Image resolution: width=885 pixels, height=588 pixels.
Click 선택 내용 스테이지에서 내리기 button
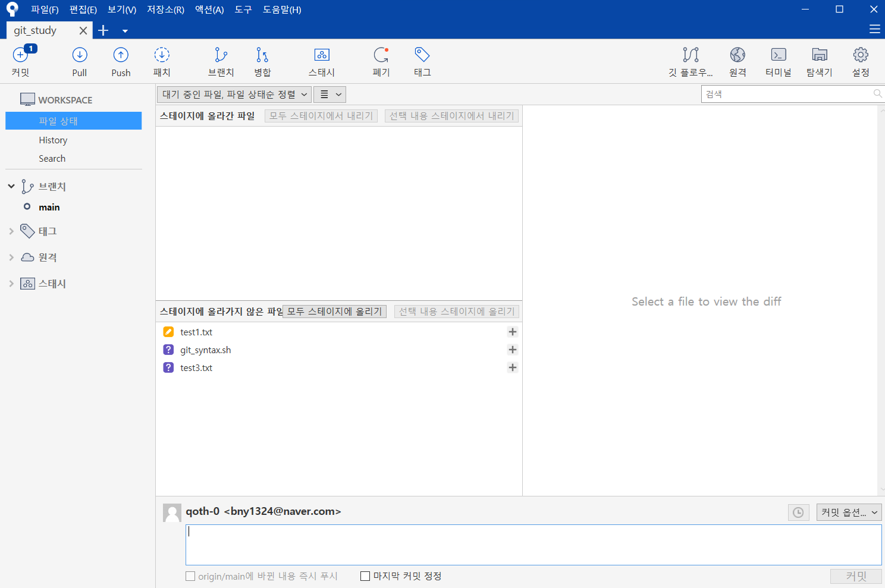pos(452,116)
